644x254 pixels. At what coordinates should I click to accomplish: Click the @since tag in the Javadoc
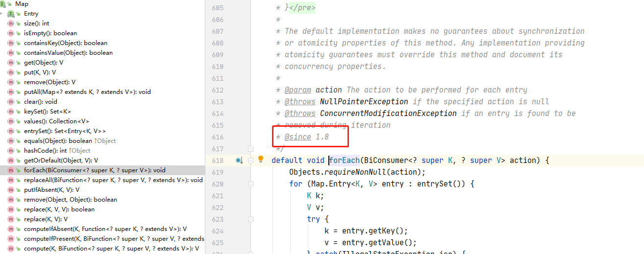297,137
